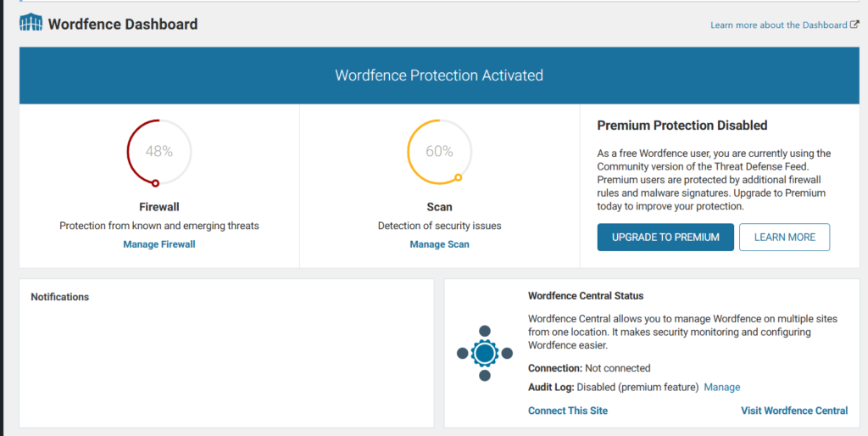This screenshot has width=868, height=436.
Task: Click 'Protection from known and emerging threats' text
Action: (x=159, y=226)
